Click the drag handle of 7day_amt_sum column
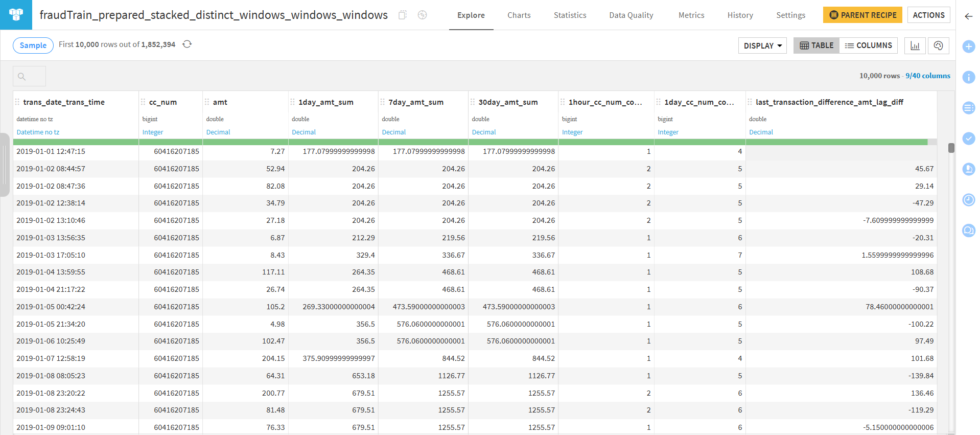Image resolution: width=980 pixels, height=435 pixels. pyautogui.click(x=383, y=102)
